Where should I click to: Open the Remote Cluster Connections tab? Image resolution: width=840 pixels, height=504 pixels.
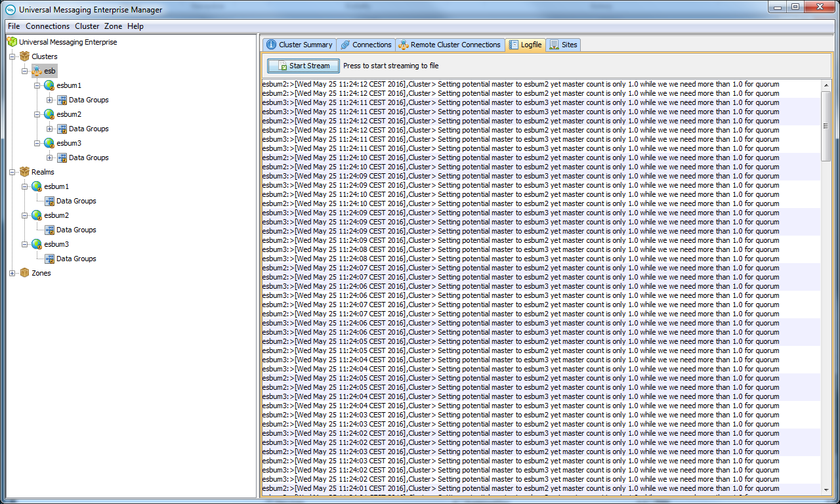click(450, 45)
